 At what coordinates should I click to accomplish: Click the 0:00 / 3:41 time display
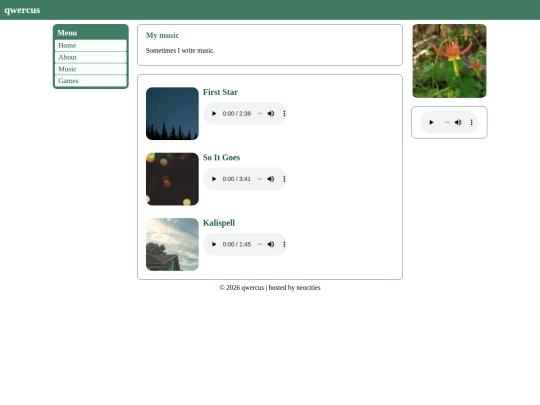pos(237,179)
